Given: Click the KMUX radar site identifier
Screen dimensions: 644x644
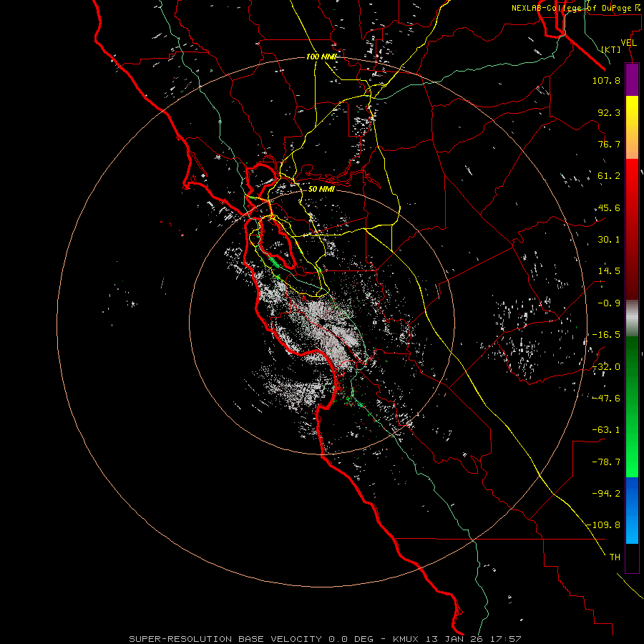Looking at the screenshot, I should tap(406, 639).
